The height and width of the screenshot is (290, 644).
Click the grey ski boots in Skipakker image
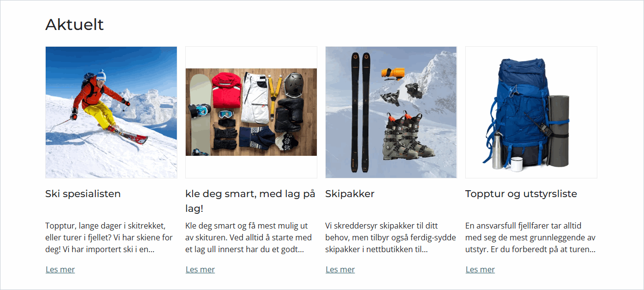(407, 140)
